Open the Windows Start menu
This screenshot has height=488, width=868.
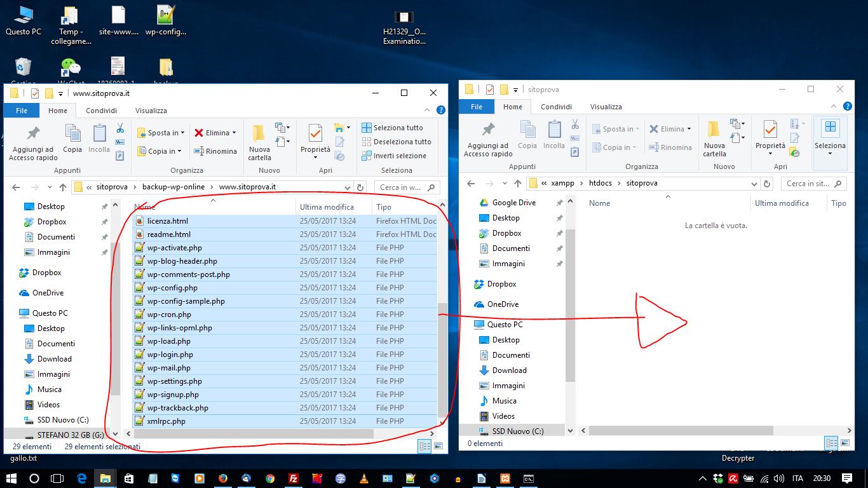click(11, 478)
